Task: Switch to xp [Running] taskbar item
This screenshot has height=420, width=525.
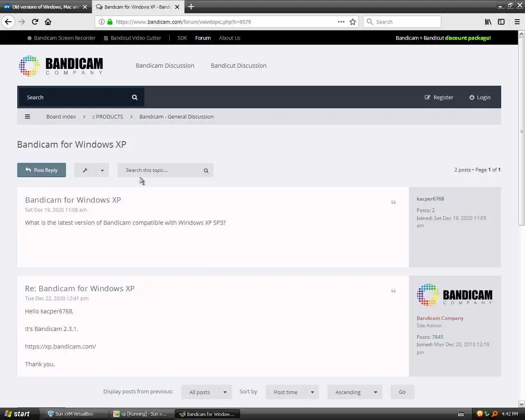Action: (x=141, y=414)
